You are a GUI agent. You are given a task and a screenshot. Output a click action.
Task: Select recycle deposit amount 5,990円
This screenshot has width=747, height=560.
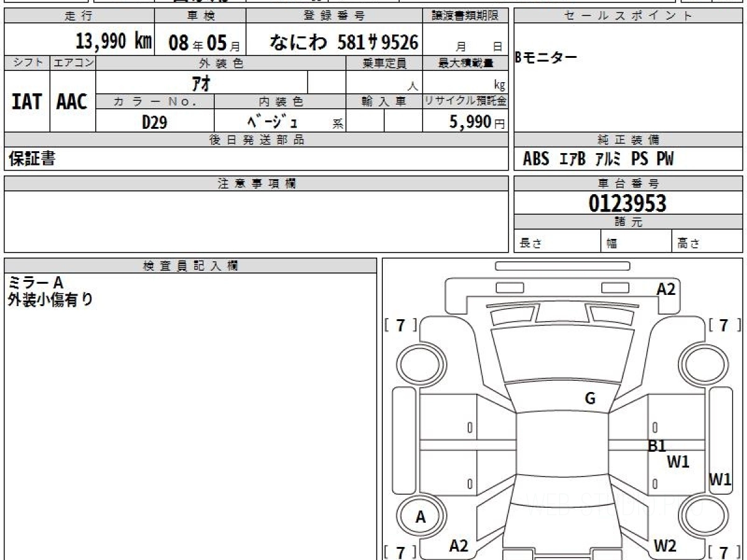click(x=477, y=123)
